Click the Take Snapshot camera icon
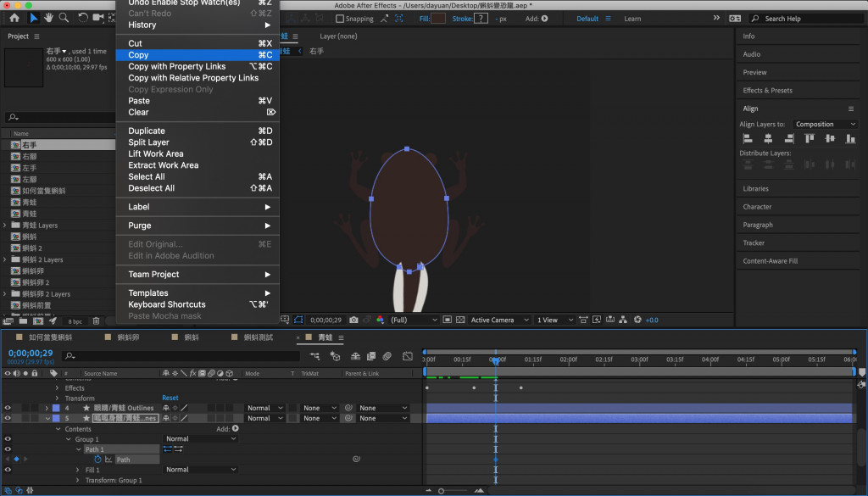This screenshot has height=496, width=868. coord(353,320)
